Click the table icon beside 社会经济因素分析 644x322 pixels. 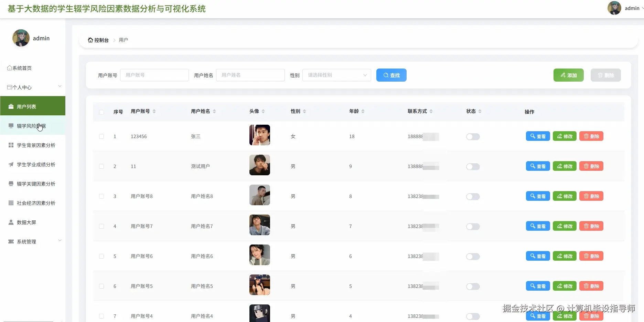(11, 203)
